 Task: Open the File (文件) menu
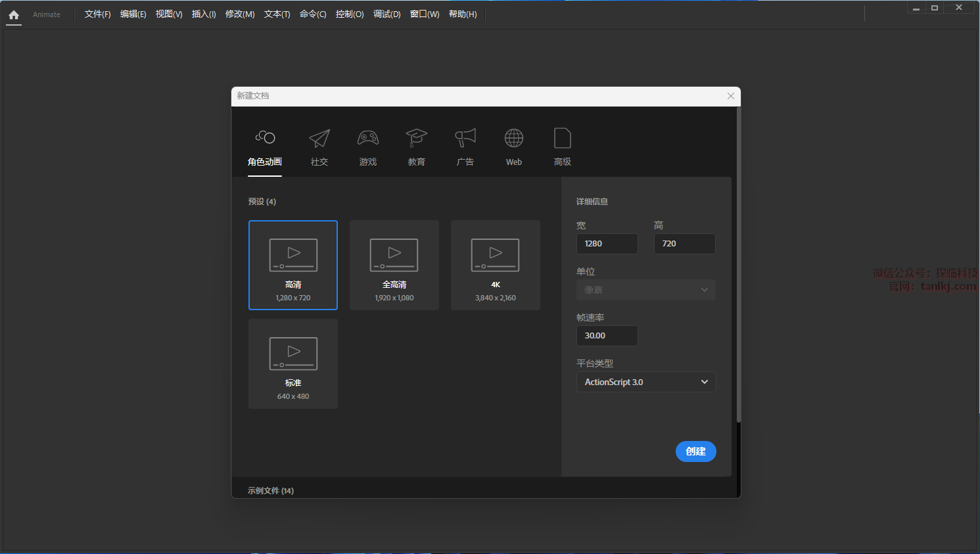pos(97,14)
